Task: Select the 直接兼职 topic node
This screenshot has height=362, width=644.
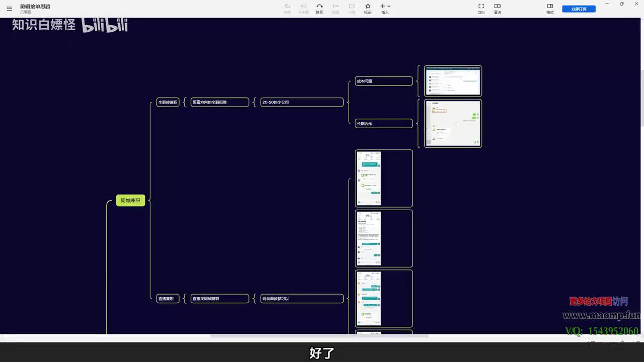Action: coord(168,299)
